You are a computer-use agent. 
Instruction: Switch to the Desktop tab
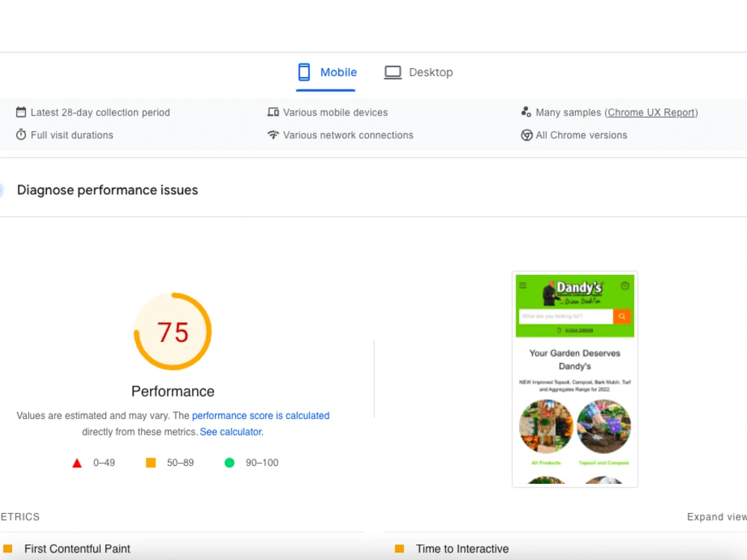tap(418, 72)
